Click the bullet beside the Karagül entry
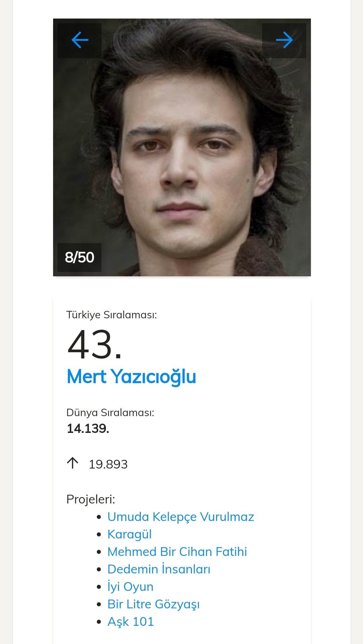The height and width of the screenshot is (644, 363). 99,534
